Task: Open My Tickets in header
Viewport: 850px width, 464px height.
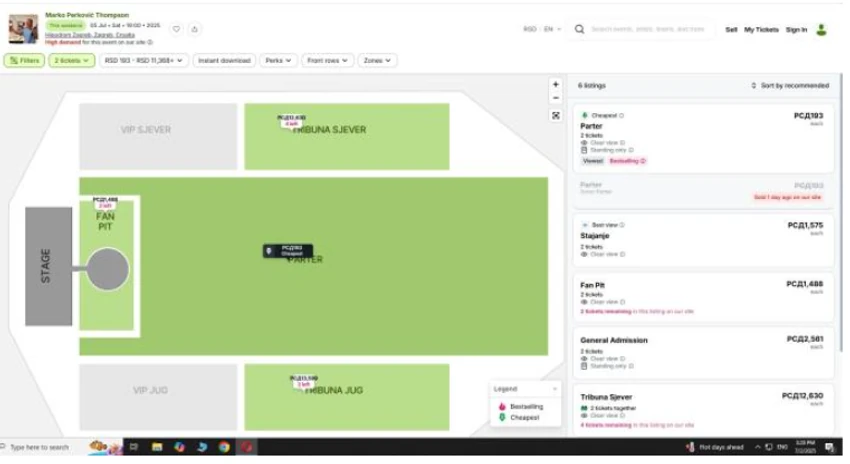Action: 761,30
